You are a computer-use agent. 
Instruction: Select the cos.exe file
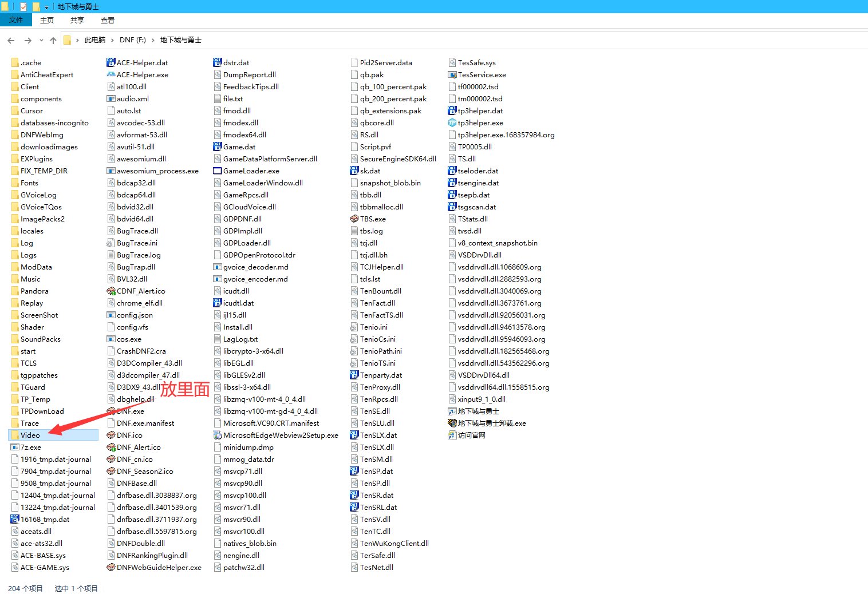pos(124,339)
